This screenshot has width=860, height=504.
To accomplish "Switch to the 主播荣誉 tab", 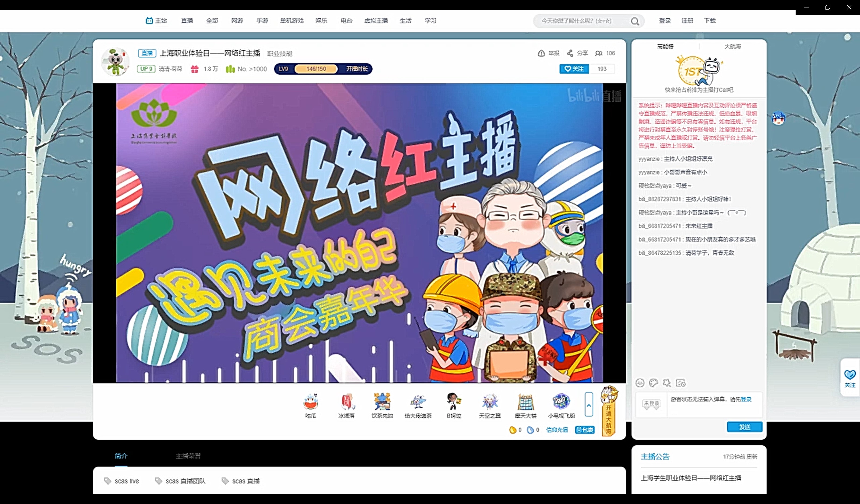I will point(188,456).
